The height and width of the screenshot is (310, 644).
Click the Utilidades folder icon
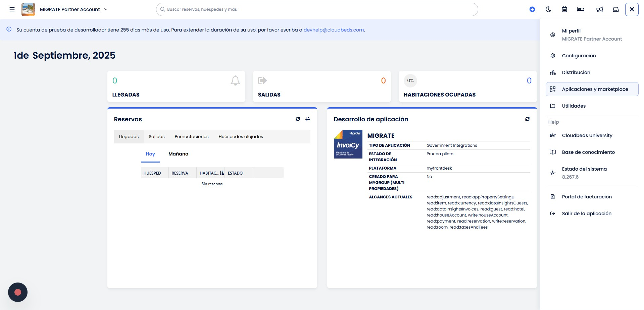[x=553, y=106]
